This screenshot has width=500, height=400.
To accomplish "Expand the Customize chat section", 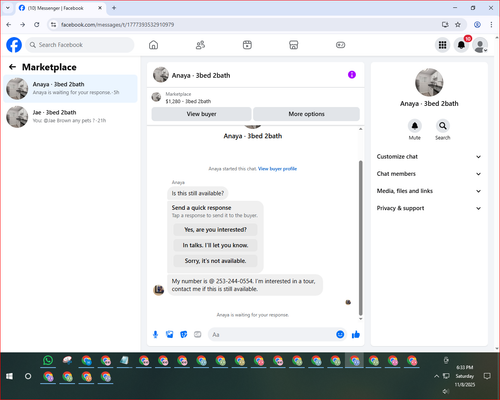I will (429, 157).
